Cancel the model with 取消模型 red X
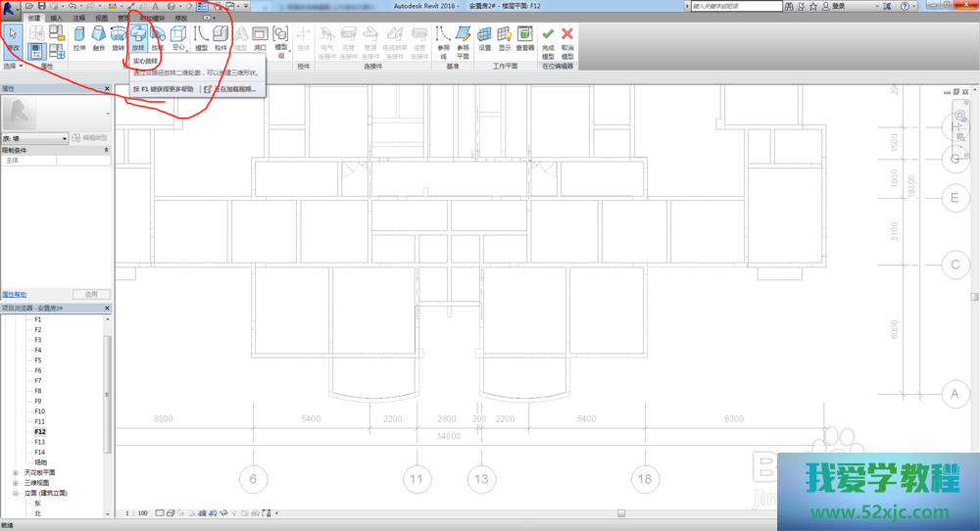The image size is (980, 531). coord(567,38)
